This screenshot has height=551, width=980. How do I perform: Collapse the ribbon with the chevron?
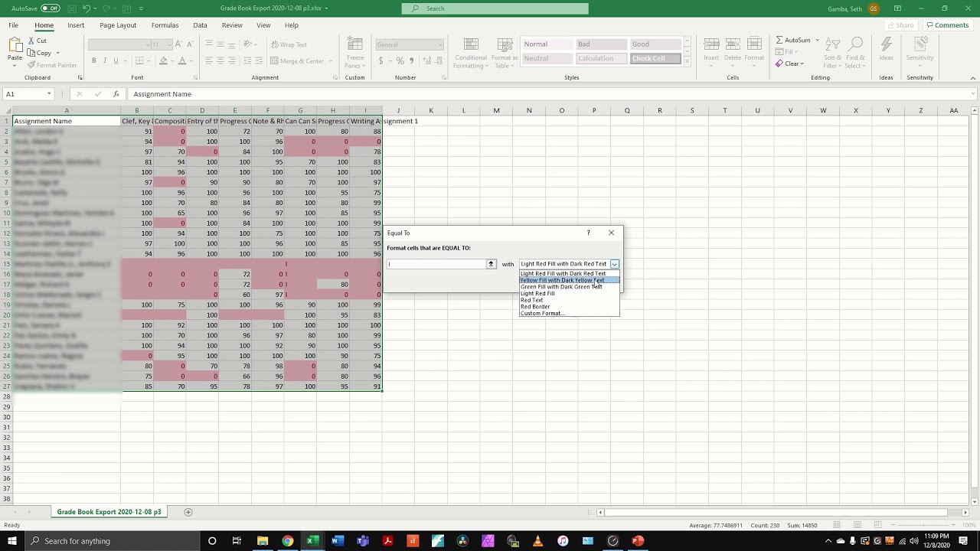click(973, 77)
